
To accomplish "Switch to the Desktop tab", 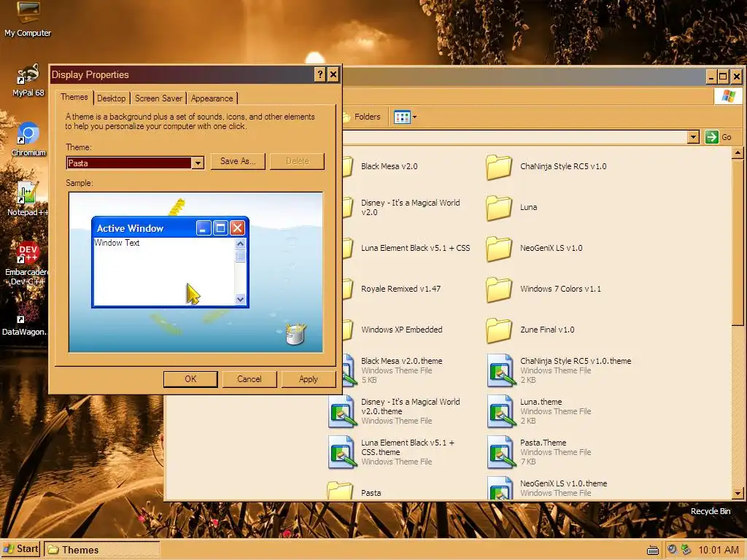I will 111,98.
